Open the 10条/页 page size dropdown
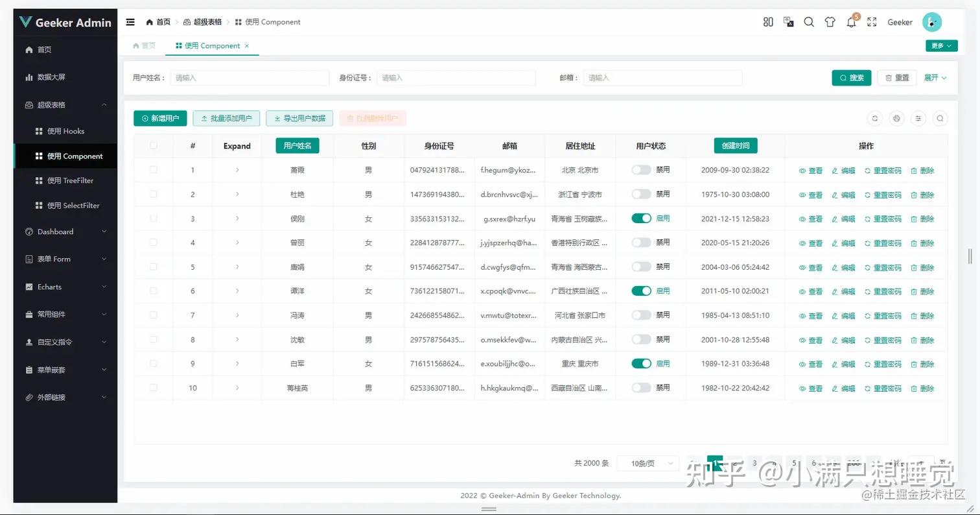Image resolution: width=980 pixels, height=515 pixels. 647,462
